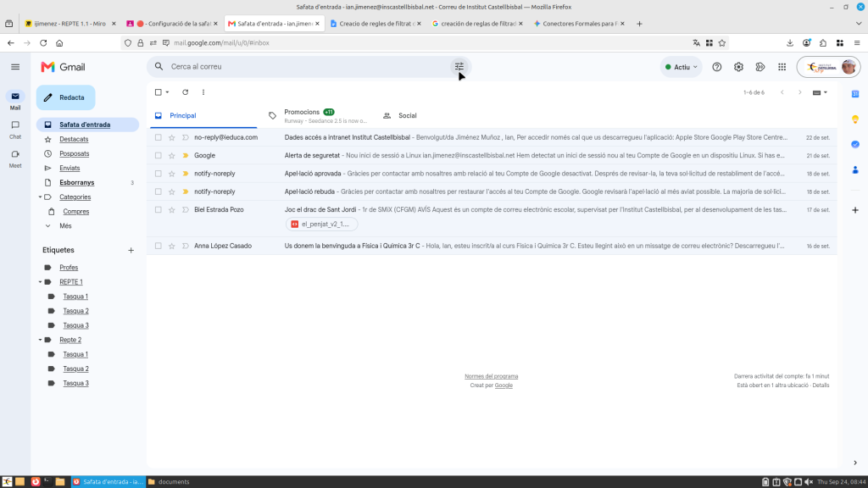
Task: Tick the select-all checkbox in toolbar
Action: [x=159, y=92]
